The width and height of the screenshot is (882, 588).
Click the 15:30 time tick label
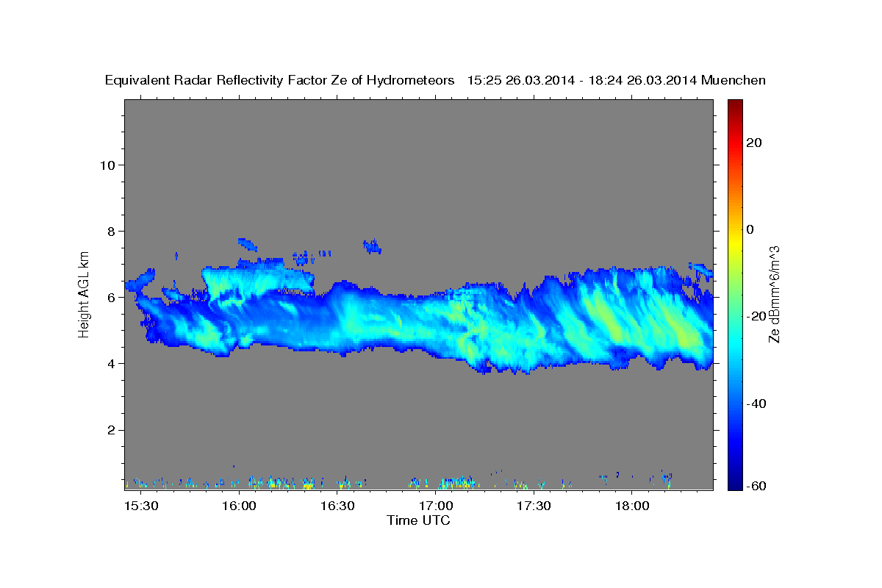click(x=140, y=506)
